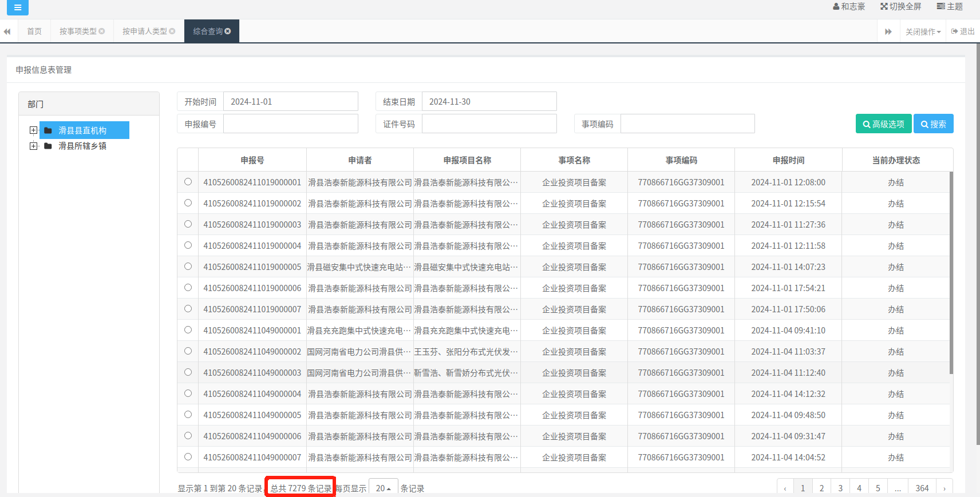The image size is (980, 497).
Task: Select radio for record 4105260082411019000001
Action: (x=188, y=182)
